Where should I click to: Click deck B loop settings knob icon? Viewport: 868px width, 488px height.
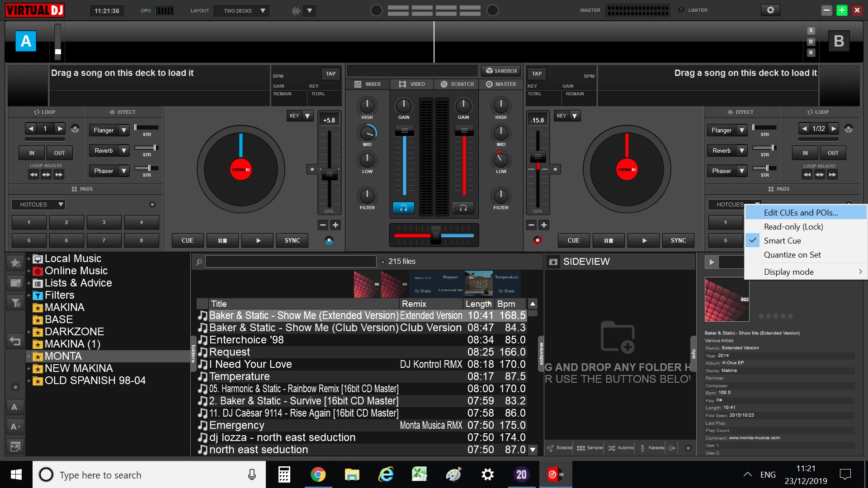pos(849,129)
